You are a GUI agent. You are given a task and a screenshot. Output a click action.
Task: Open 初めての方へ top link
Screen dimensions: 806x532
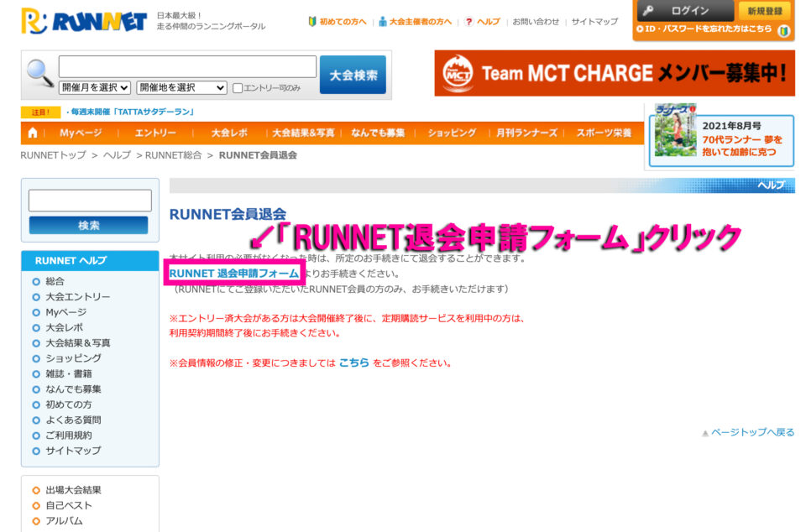[x=338, y=22]
